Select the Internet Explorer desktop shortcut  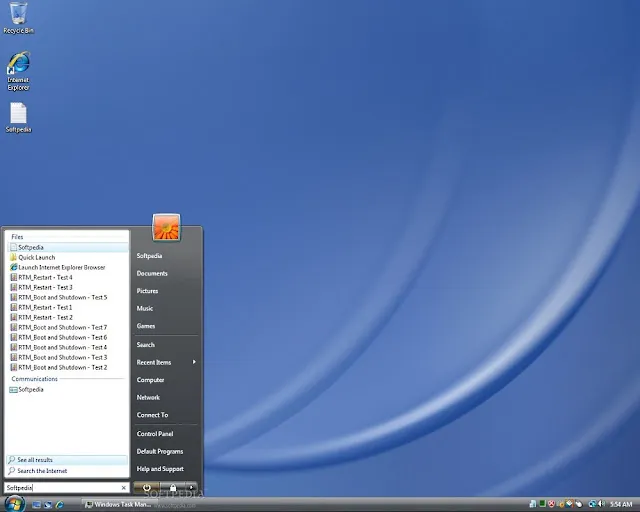pyautogui.click(x=18, y=71)
